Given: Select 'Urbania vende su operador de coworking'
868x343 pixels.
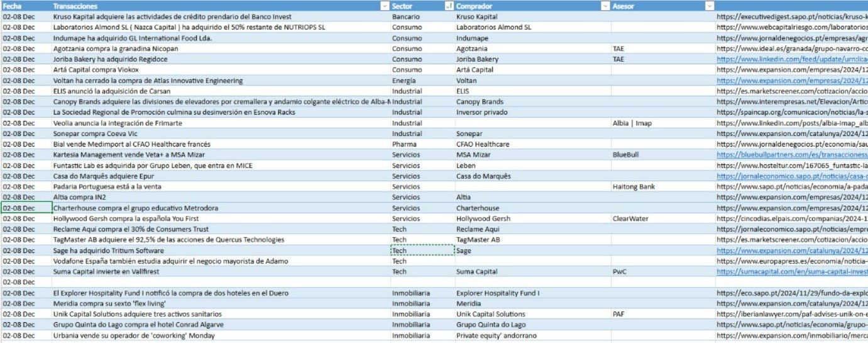Looking at the screenshot, I should 221,335.
